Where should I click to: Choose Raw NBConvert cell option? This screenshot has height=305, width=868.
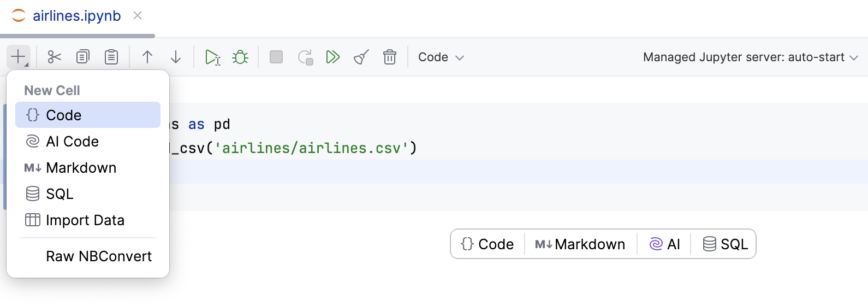coord(98,256)
